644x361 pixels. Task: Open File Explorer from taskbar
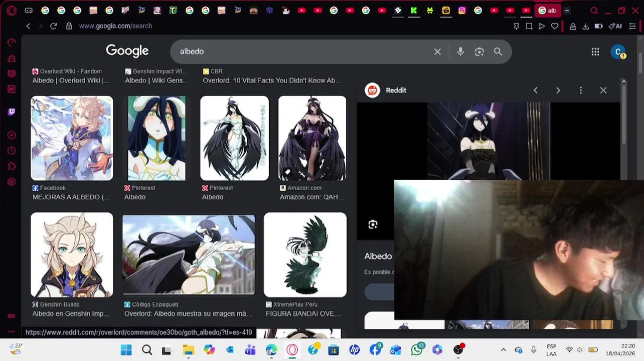(188, 350)
